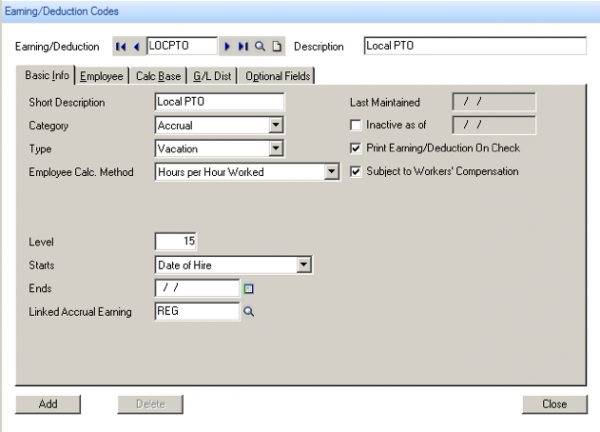The width and height of the screenshot is (600, 432).
Task: Open the Type dropdown list
Action: click(277, 149)
